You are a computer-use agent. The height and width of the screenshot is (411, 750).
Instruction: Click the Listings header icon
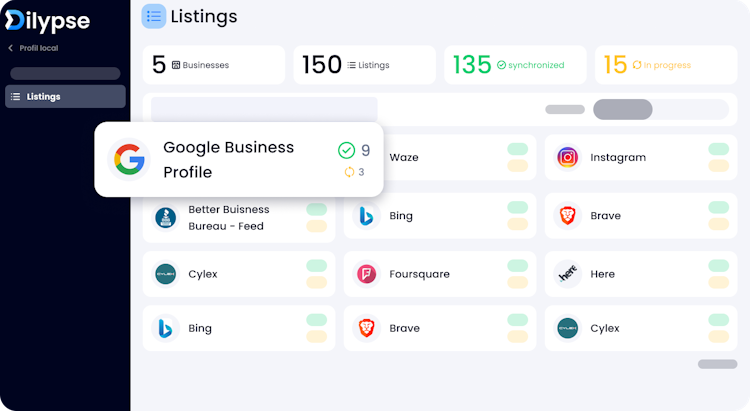154,16
